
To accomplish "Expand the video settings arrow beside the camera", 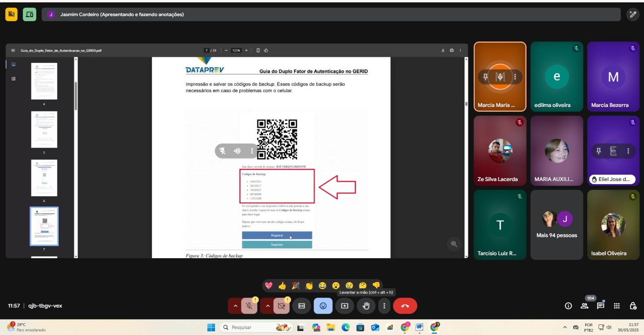I will pyautogui.click(x=268, y=306).
